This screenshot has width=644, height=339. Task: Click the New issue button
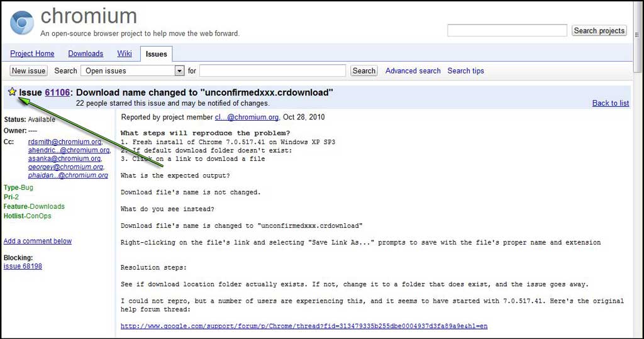28,70
